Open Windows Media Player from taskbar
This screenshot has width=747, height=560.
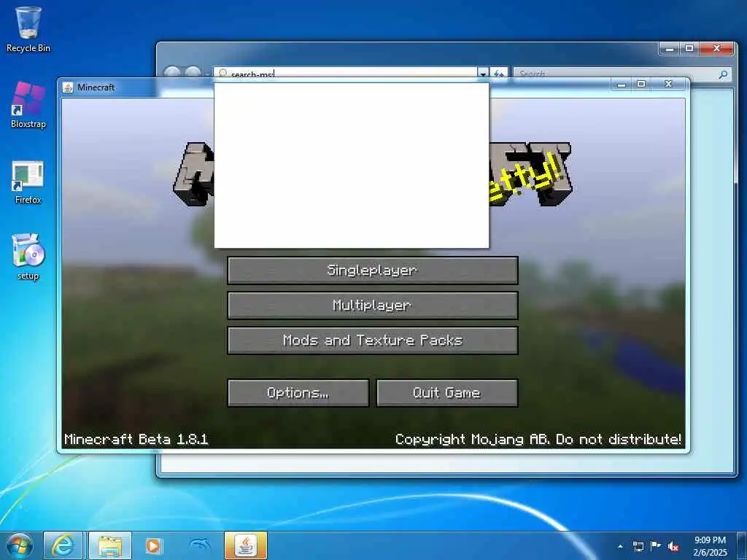153,545
